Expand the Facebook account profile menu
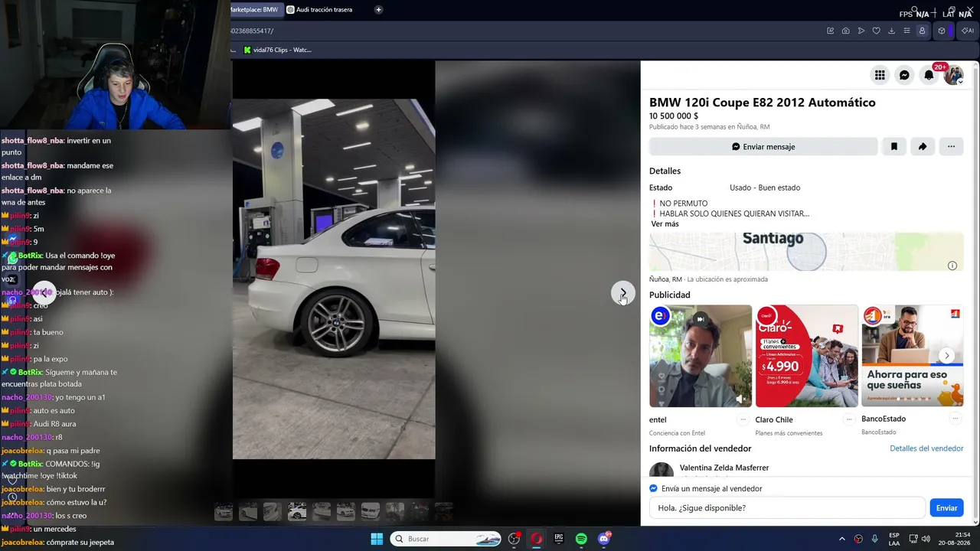This screenshot has width=980, height=551. click(x=953, y=75)
